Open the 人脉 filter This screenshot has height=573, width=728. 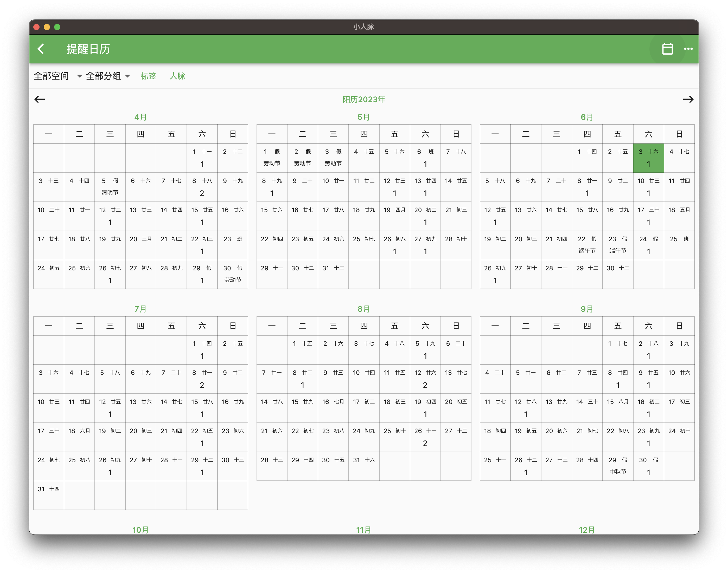177,76
